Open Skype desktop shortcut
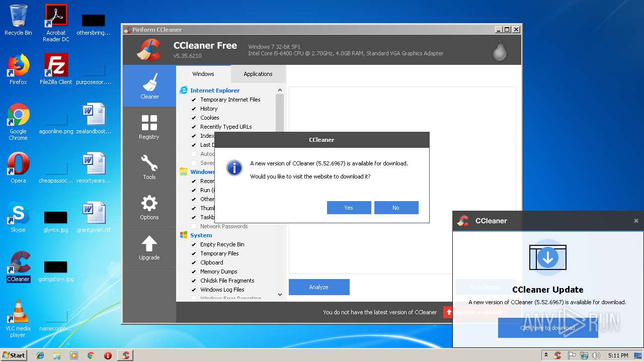Screen dimensions: 644x362 pyautogui.click(x=18, y=217)
